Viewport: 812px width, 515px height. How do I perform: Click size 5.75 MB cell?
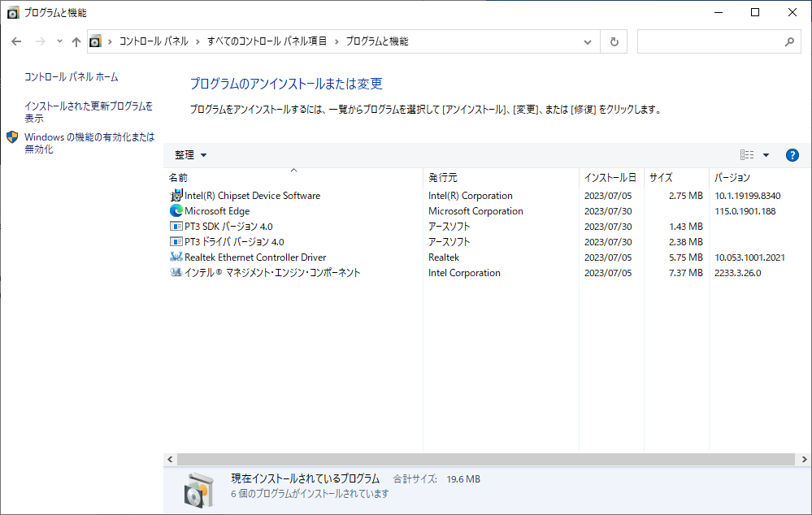coord(686,257)
